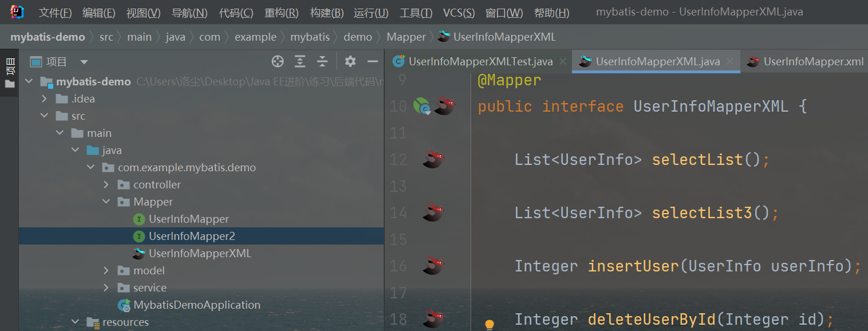Open the 重构(R) menu
Viewport: 868px width, 331px height.
(281, 13)
